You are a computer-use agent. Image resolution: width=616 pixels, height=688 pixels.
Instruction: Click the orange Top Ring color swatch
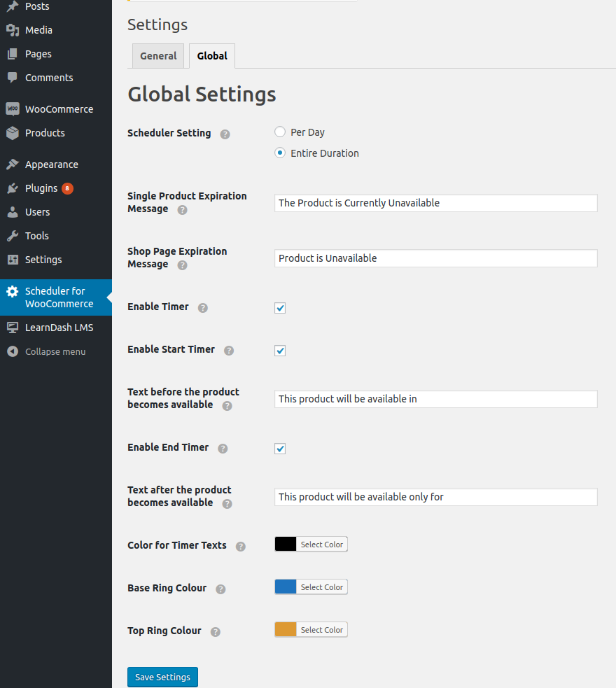(x=286, y=629)
